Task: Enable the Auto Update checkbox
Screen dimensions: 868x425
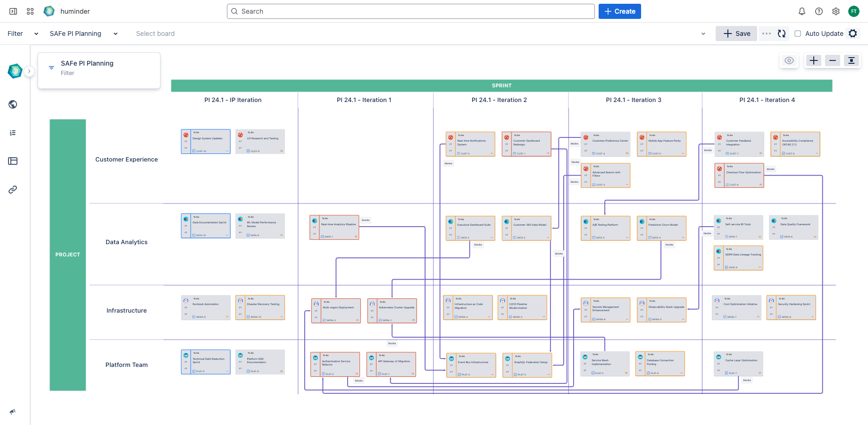Action: click(x=798, y=34)
